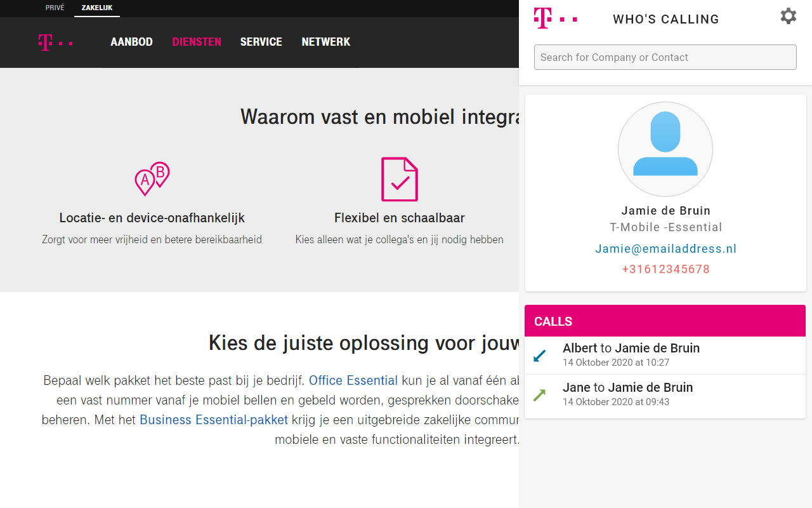
Task: Click the T-Mobile logo in Who's Calling panel
Action: click(x=555, y=18)
